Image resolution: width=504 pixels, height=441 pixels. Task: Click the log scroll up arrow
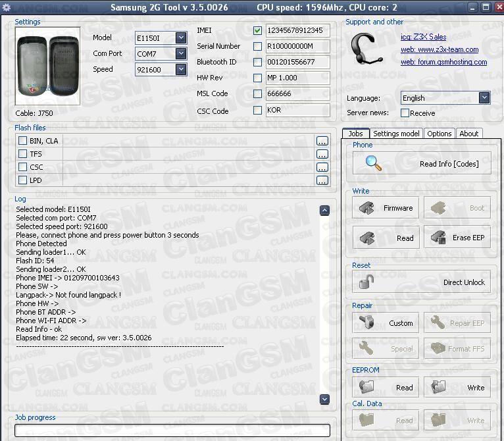pos(324,211)
